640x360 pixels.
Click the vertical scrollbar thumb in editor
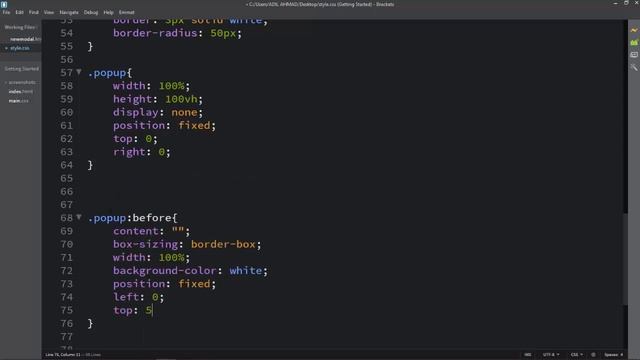pos(625,259)
